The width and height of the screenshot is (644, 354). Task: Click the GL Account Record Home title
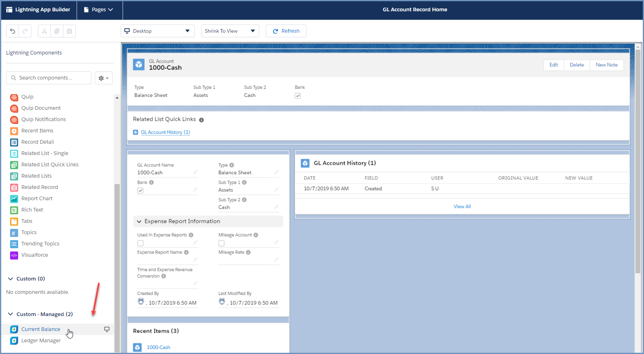[415, 10]
